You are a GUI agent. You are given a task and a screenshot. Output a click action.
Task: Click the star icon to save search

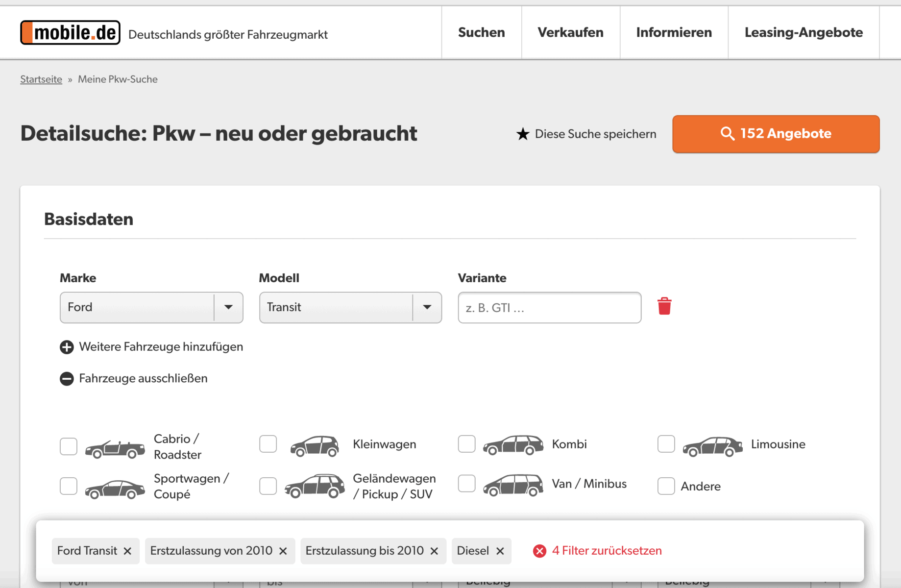[523, 134]
